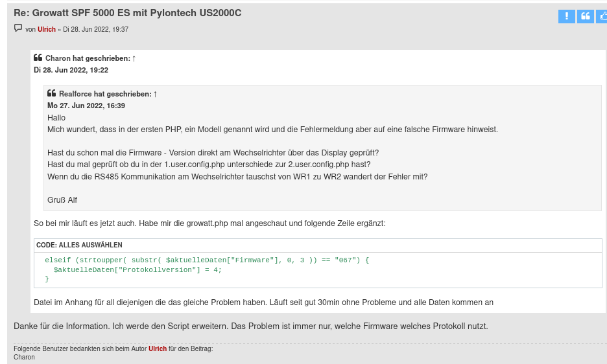Click Ulrich's reply text 'Danke für die Information'
Screen dimensions: 607x364
(x=250, y=326)
